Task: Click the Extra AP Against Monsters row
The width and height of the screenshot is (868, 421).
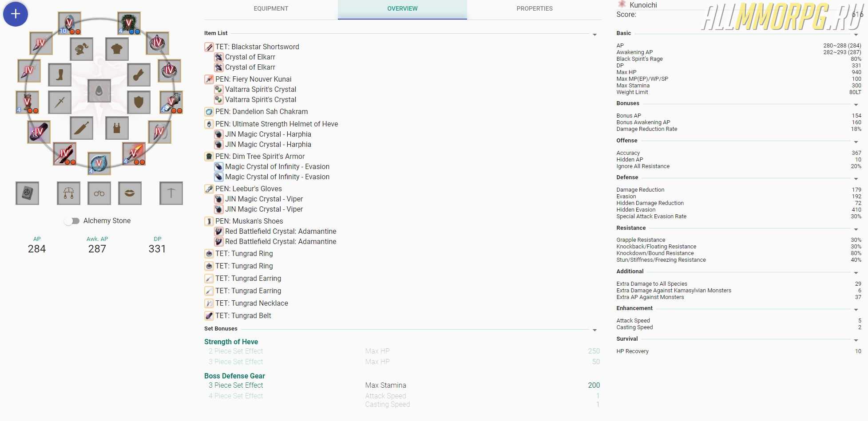Action: [x=739, y=297]
